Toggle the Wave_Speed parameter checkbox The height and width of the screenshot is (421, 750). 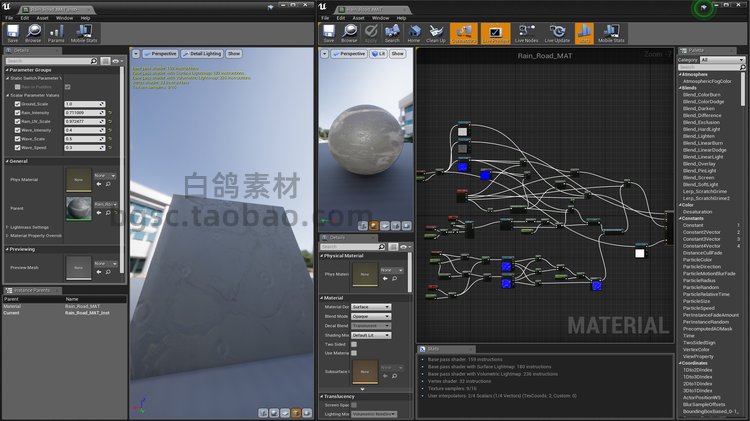pyautogui.click(x=18, y=147)
